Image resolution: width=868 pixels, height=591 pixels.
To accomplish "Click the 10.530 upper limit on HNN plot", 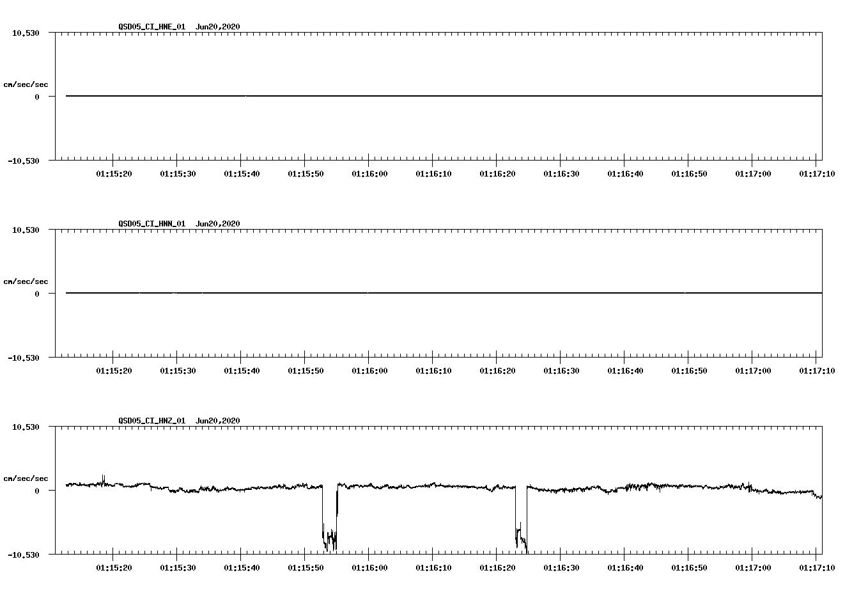I will click(x=26, y=230).
